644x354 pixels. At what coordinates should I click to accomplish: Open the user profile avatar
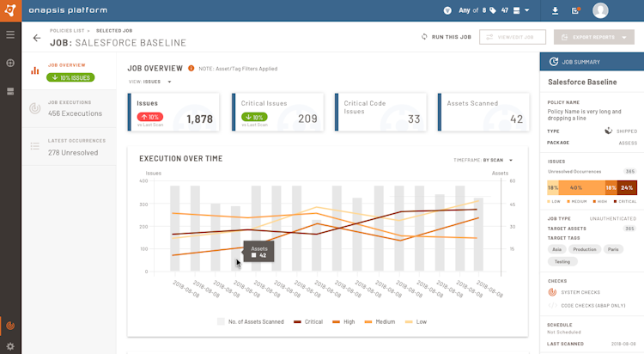pos(600,10)
